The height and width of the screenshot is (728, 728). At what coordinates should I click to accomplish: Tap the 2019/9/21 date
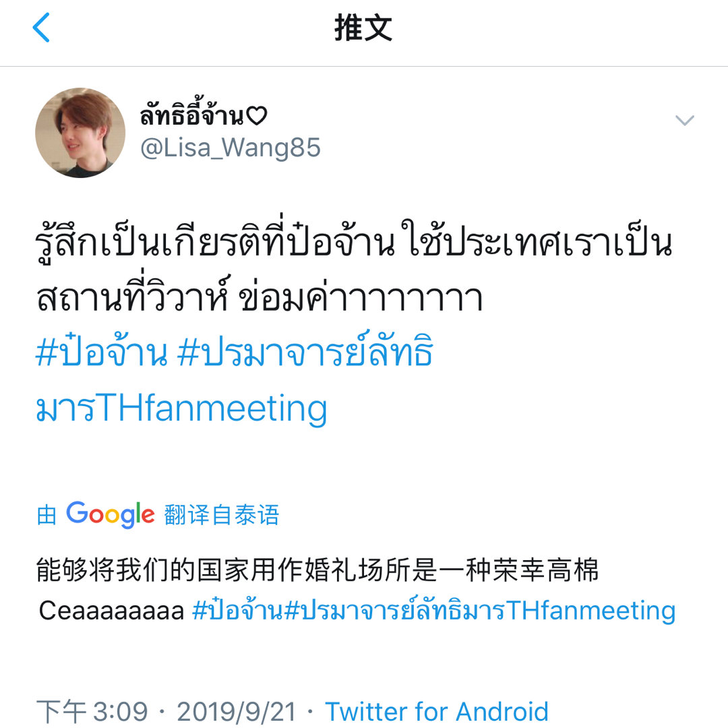(x=237, y=711)
